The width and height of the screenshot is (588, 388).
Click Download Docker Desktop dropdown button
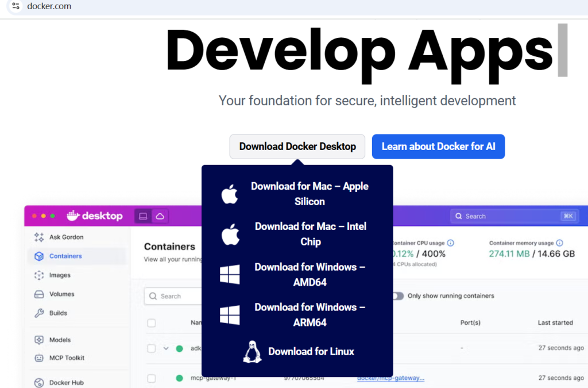tap(297, 147)
